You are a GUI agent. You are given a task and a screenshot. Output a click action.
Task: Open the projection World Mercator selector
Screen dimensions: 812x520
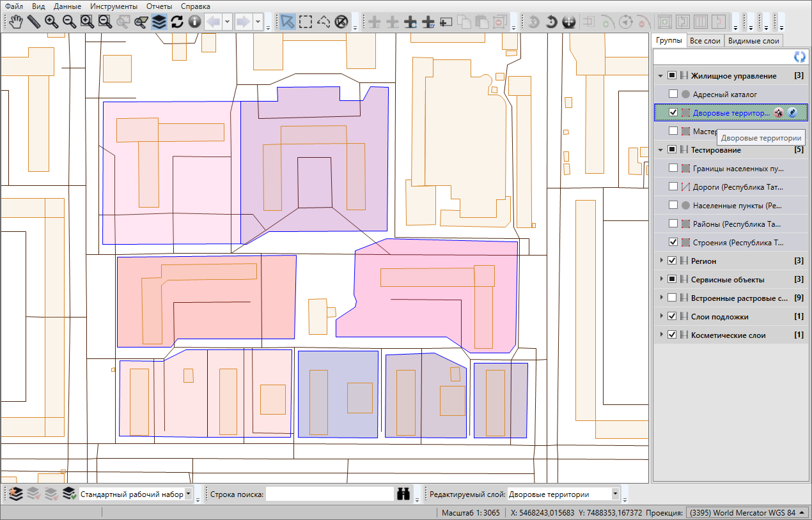click(x=746, y=512)
